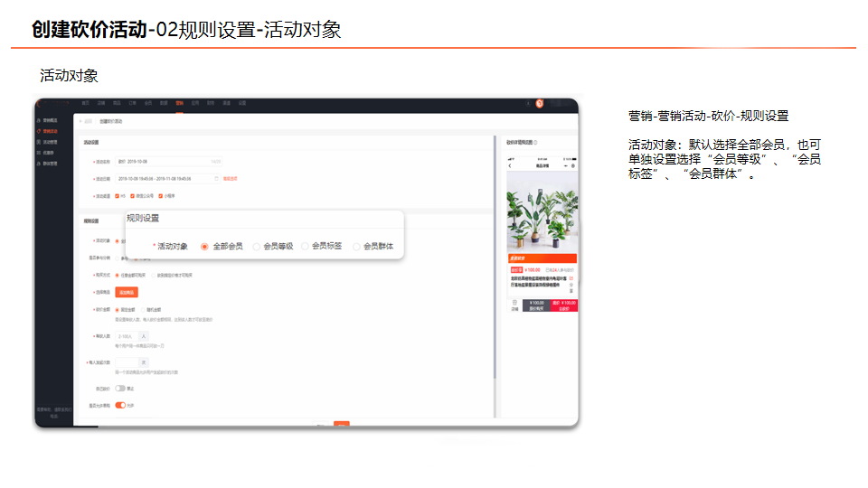868x488 pixels.
Task: Click the orange avatar icon in top bar
Action: click(539, 103)
